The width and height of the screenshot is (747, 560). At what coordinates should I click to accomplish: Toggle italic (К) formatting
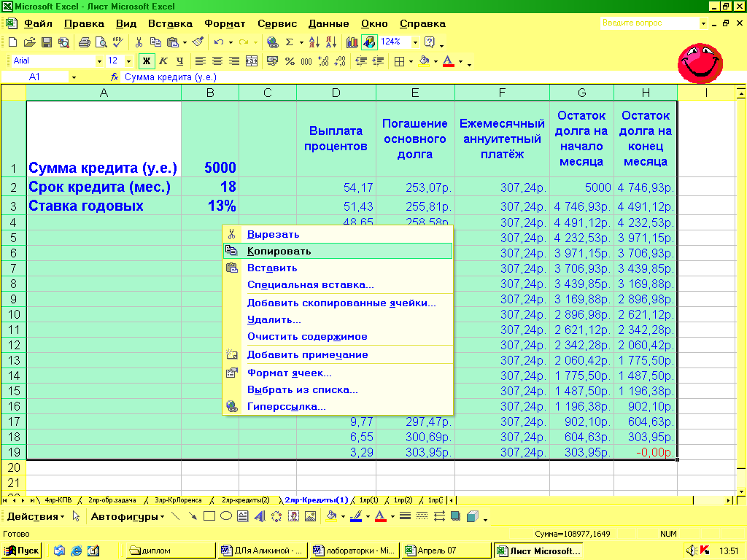163,61
